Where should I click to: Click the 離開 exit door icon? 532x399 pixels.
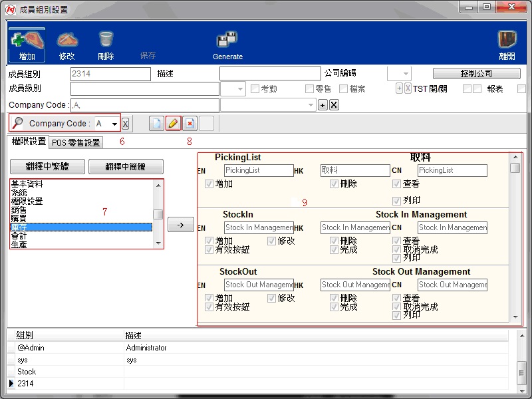[507, 39]
